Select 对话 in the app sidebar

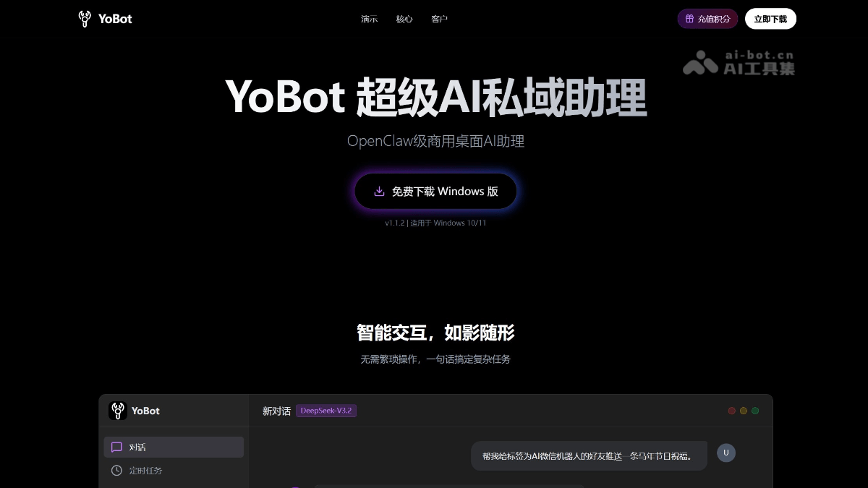pos(174,447)
